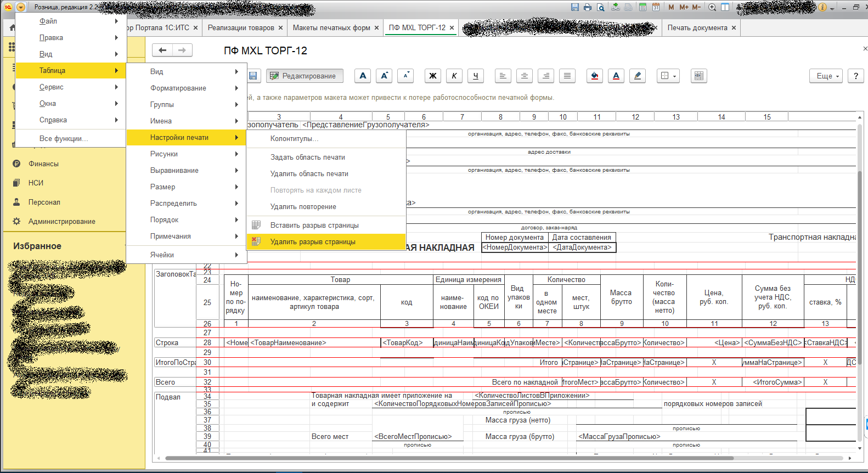Justify text alignment

click(x=567, y=76)
